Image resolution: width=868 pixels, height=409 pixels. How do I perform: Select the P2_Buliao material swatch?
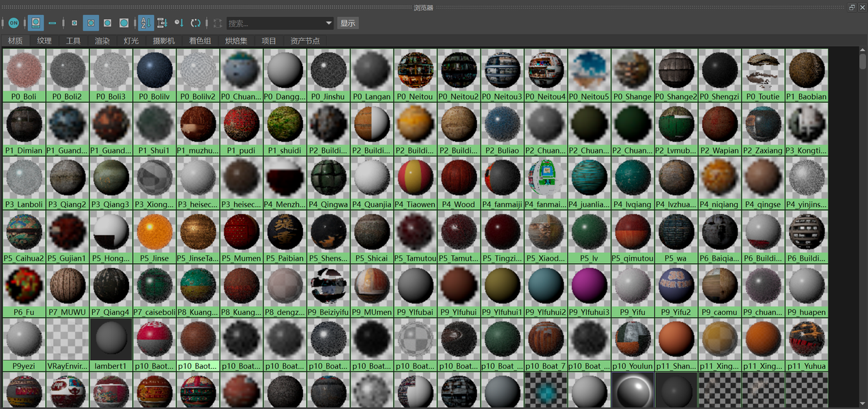[x=502, y=129]
